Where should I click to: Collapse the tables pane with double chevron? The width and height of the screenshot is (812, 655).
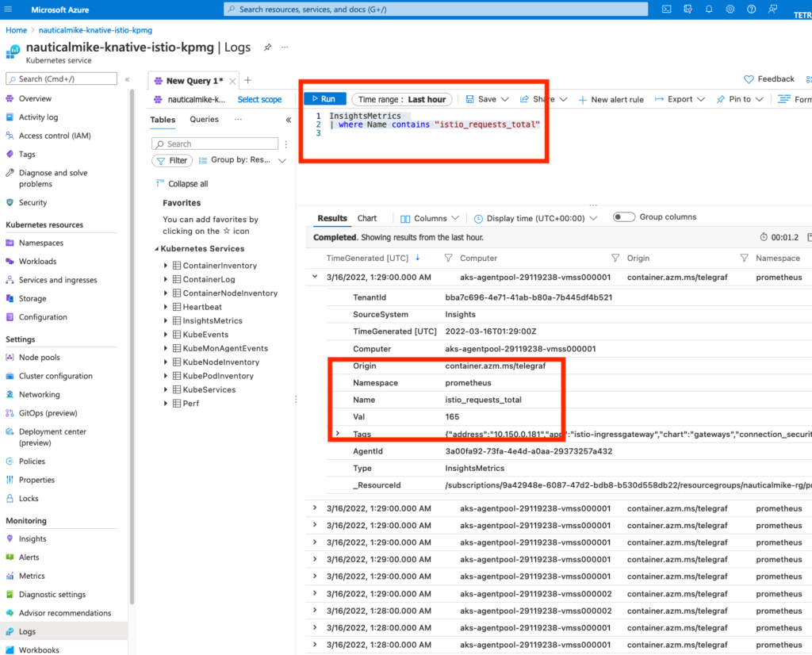[x=289, y=120]
